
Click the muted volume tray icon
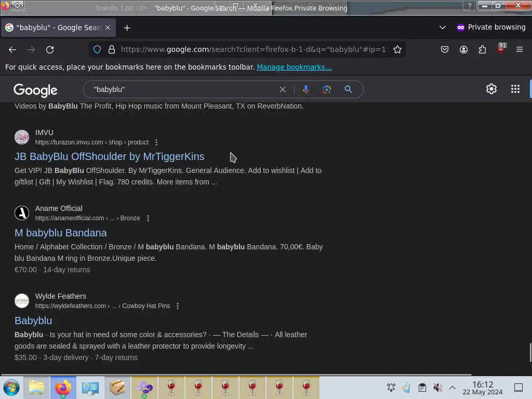437,388
